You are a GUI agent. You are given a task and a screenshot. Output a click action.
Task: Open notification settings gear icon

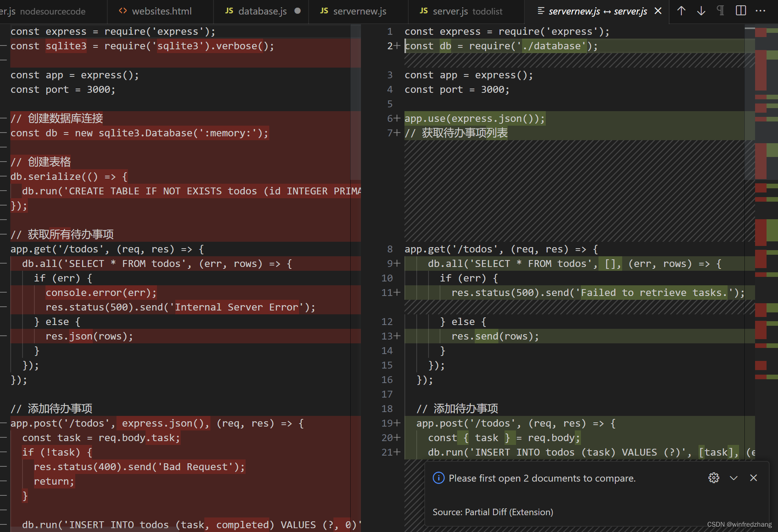[713, 478]
